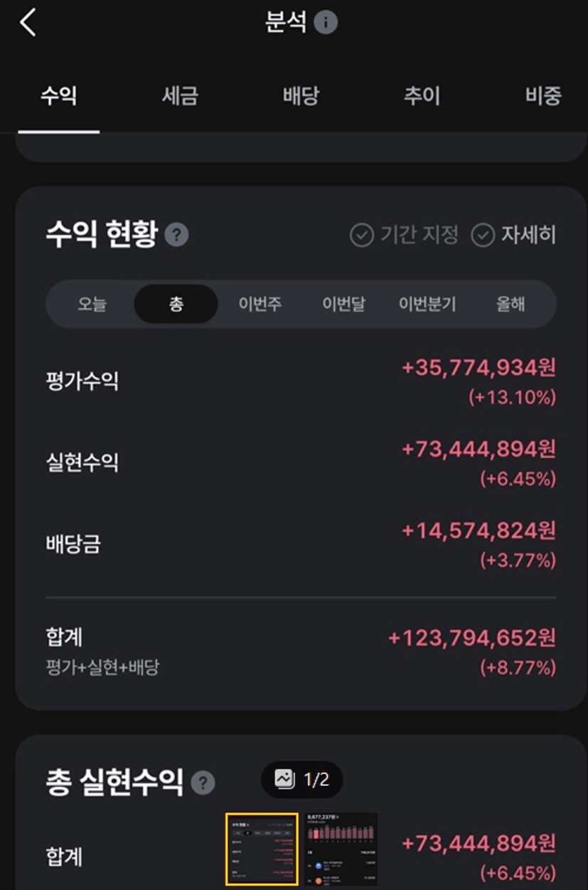Select the 비중 tab
Screen dimensions: 588x890
click(543, 95)
